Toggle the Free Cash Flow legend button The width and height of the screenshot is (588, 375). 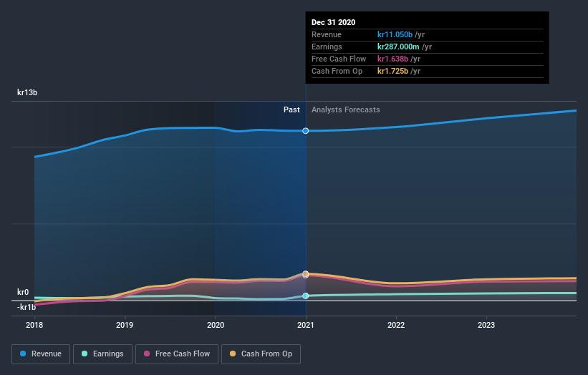177,354
